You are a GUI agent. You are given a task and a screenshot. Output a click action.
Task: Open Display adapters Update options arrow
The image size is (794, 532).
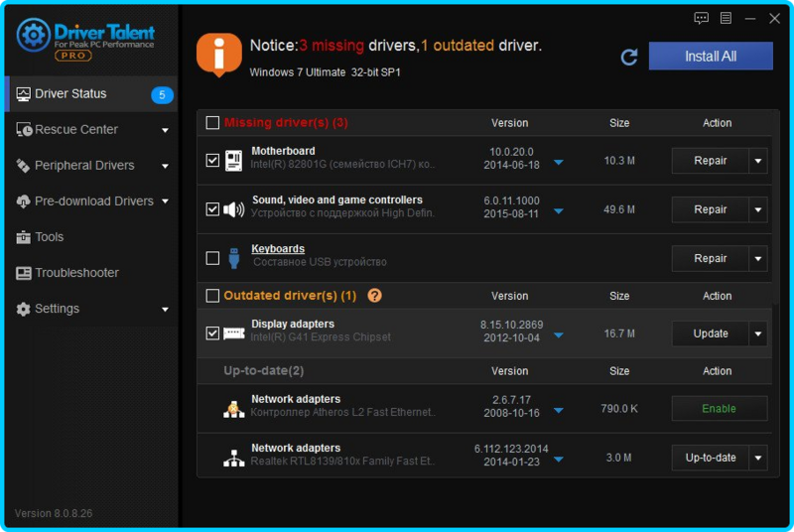pyautogui.click(x=758, y=333)
